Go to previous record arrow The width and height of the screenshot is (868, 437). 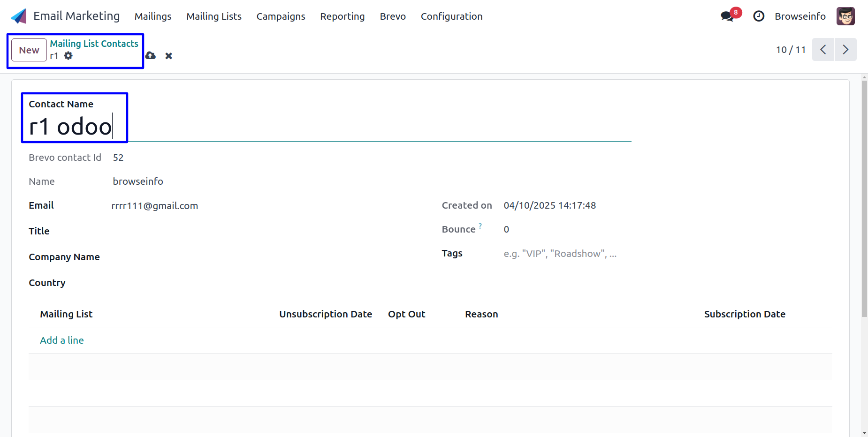click(x=823, y=50)
